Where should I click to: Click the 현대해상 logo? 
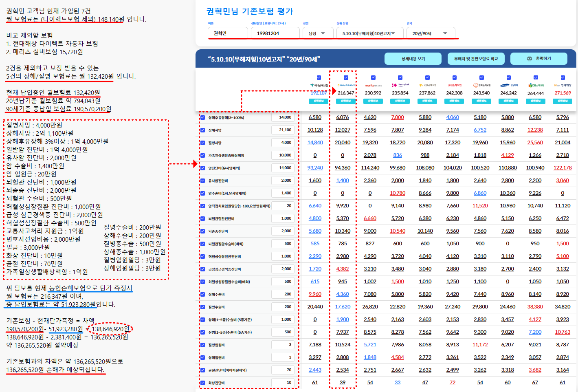[563, 86]
